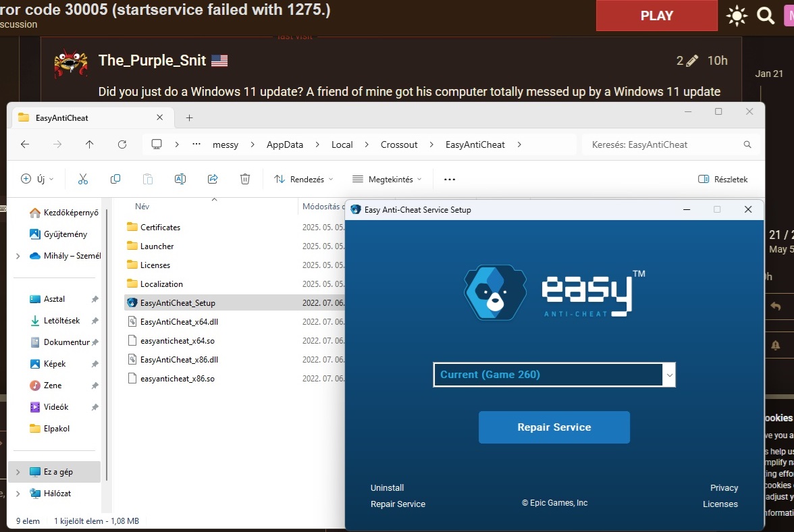Click chevron after Crossout in breadcrumb
The image size is (794, 532).
[431, 144]
